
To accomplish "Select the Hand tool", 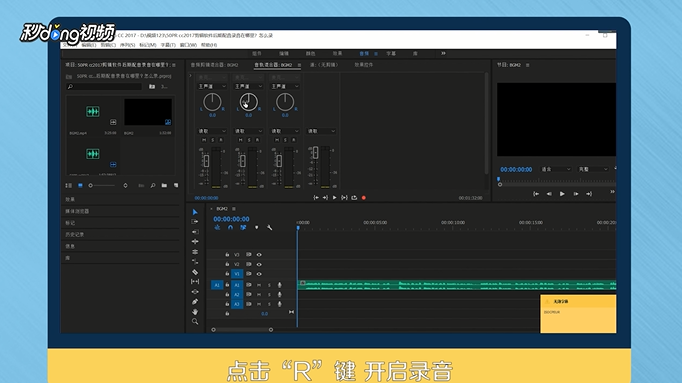I will click(195, 312).
